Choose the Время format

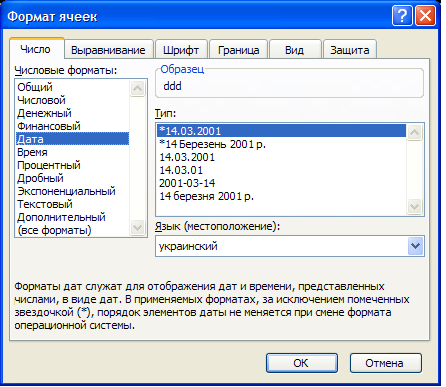(x=73, y=152)
